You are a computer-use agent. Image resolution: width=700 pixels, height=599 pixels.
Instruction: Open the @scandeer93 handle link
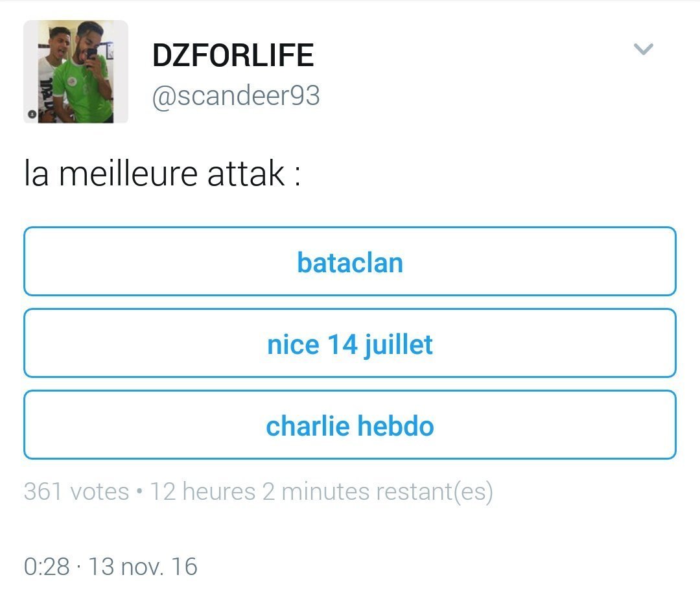tap(236, 97)
